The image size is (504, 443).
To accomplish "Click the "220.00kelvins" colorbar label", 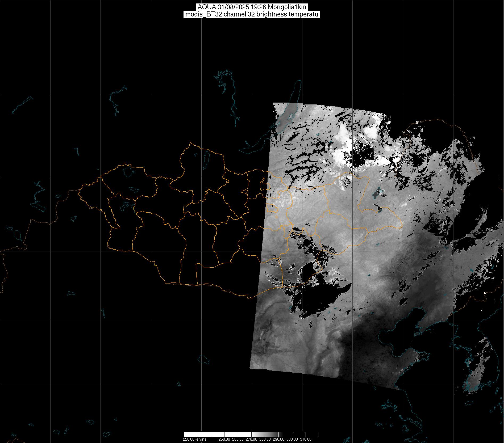I will pos(194,439).
